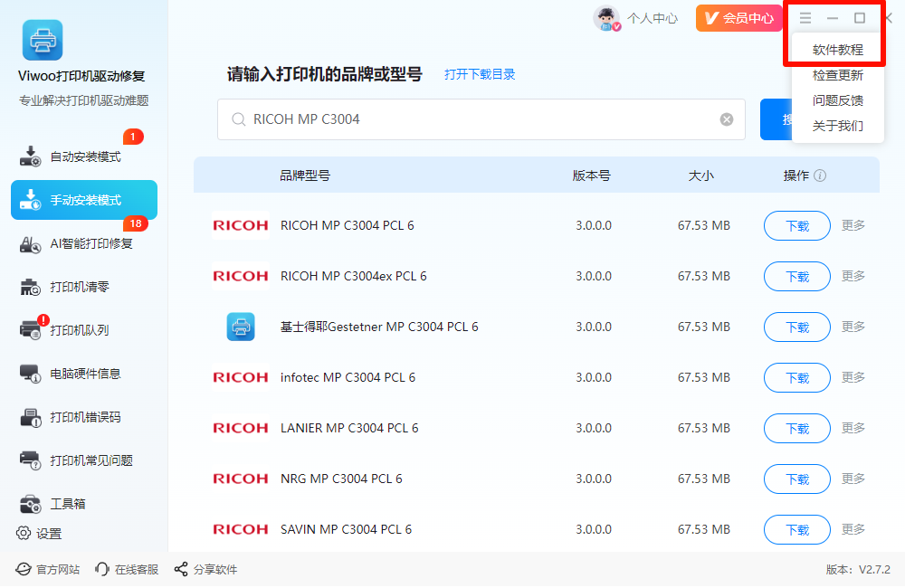The width and height of the screenshot is (905, 588).
Task: Click the user avatar icon
Action: [606, 18]
